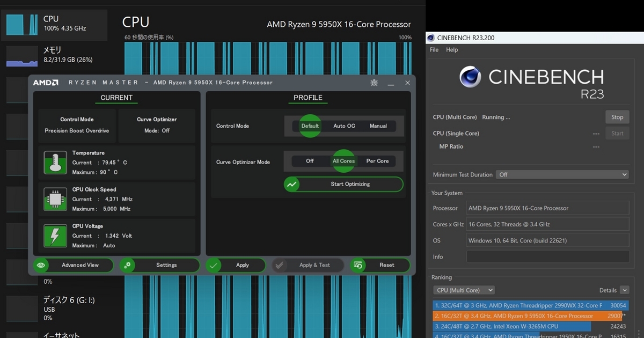Set Curve Optimizer Mode to Per Core

378,161
